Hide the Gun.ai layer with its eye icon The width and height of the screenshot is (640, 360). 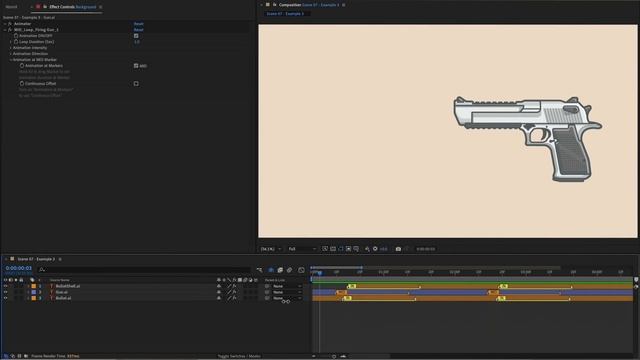[x=5, y=292]
